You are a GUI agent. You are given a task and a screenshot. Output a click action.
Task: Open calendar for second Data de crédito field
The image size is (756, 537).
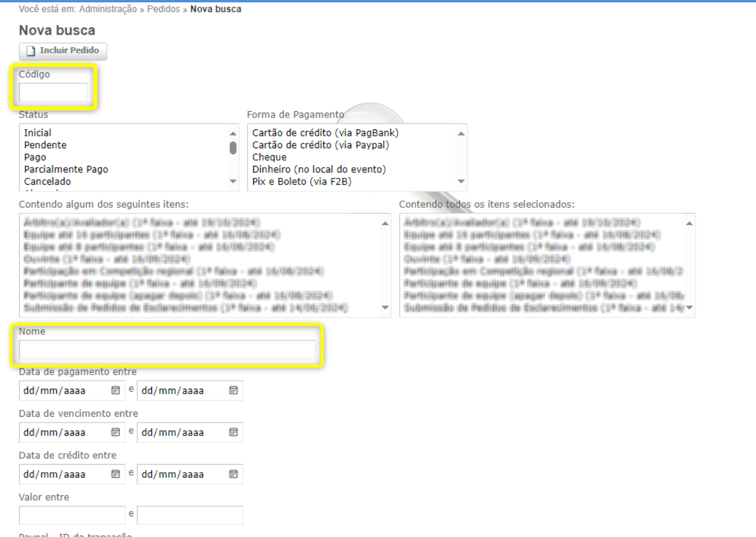233,474
